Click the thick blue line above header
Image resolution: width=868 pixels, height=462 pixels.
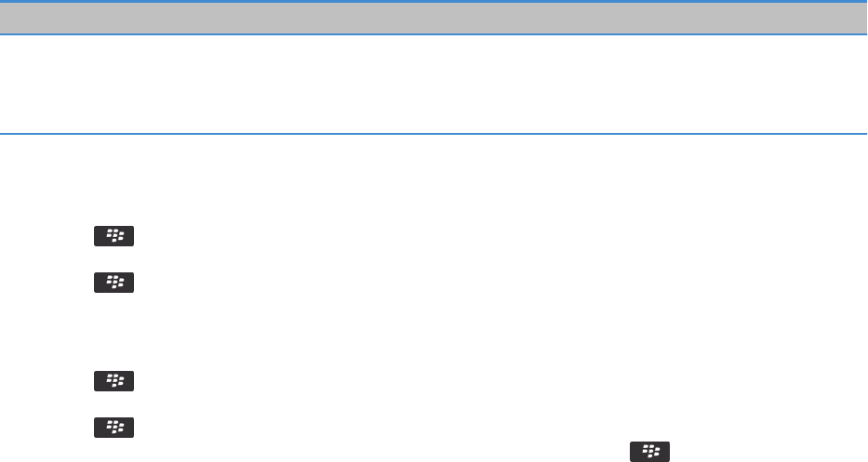434,2
